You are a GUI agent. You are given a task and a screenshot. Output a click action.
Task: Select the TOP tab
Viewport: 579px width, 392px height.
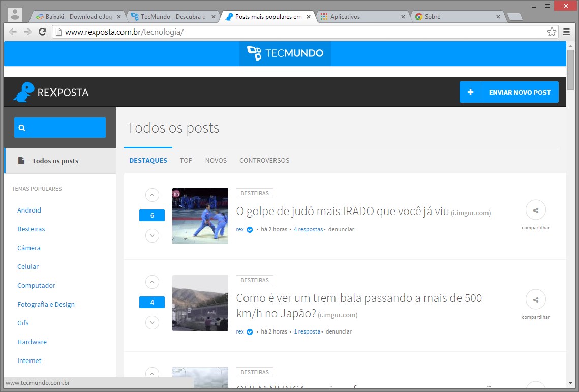pyautogui.click(x=186, y=160)
